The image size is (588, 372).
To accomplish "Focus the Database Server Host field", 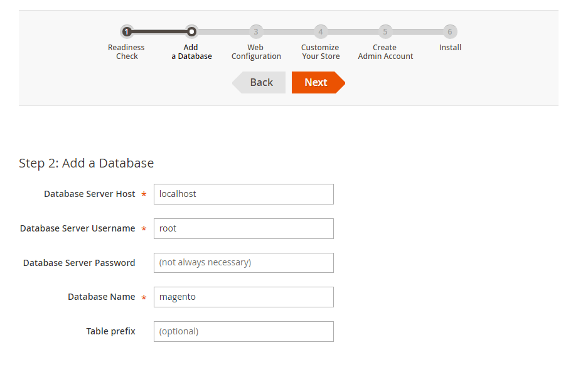I will coord(243,194).
